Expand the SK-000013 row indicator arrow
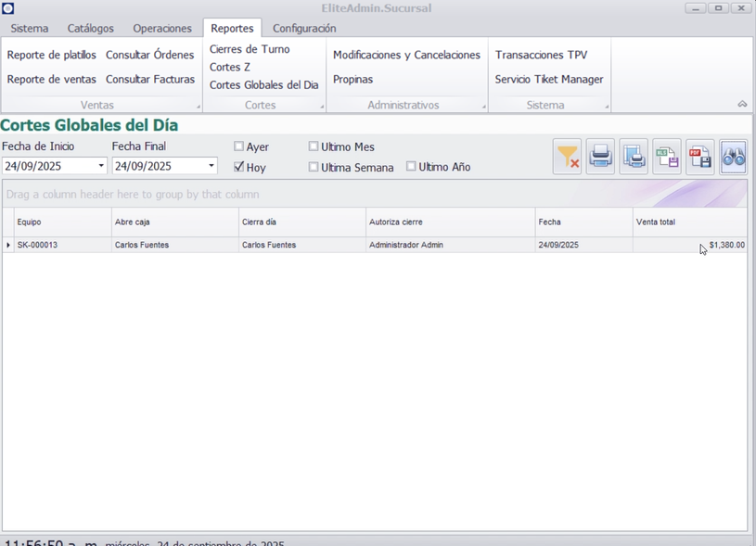This screenshot has height=546, width=756. [8, 245]
